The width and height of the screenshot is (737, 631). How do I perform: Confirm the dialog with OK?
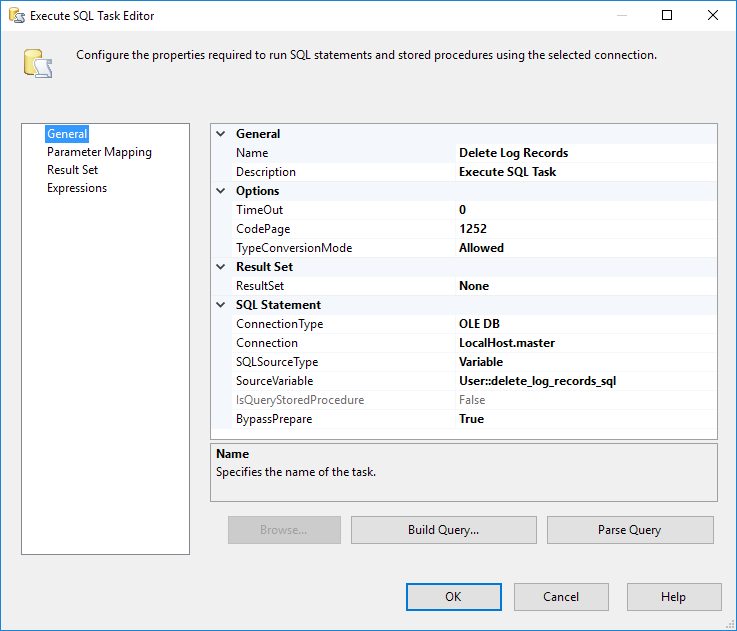click(454, 597)
